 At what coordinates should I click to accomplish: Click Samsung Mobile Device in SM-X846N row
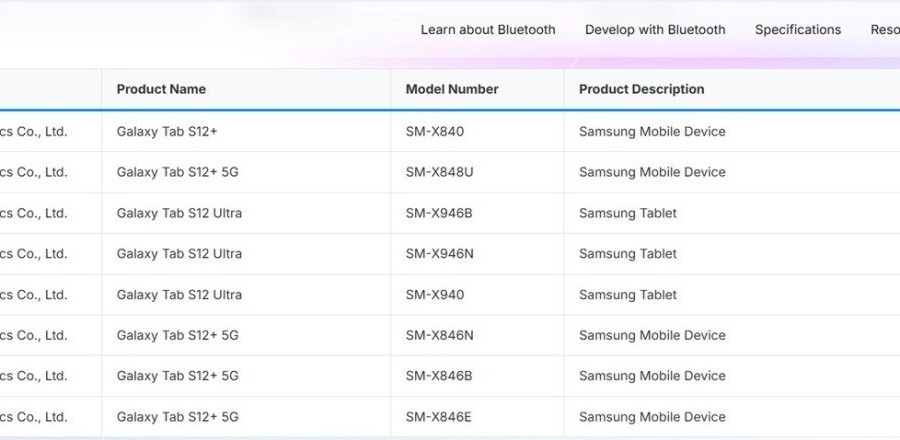coord(652,335)
